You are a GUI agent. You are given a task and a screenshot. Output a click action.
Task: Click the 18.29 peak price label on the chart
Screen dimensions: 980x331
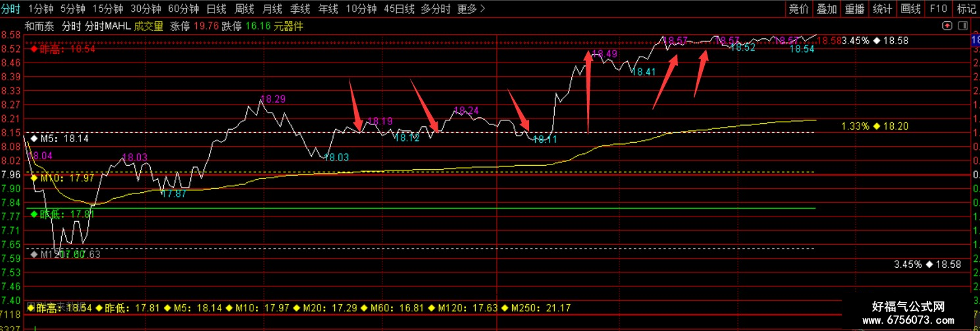point(273,99)
